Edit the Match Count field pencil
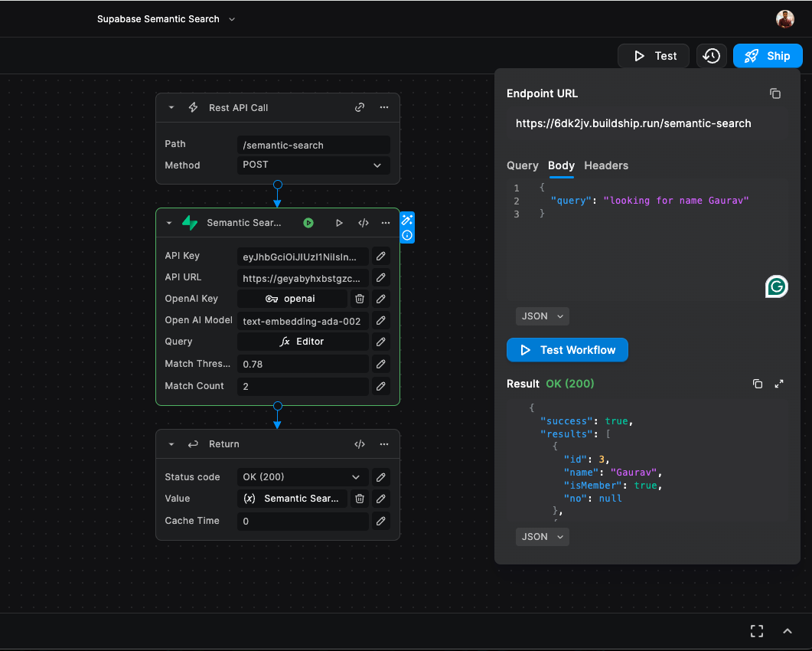Image resolution: width=812 pixels, height=651 pixels. 380,386
